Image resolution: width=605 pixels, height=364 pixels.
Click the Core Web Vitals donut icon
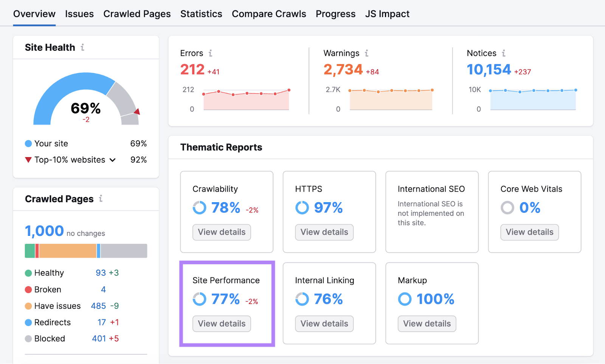pyautogui.click(x=507, y=208)
